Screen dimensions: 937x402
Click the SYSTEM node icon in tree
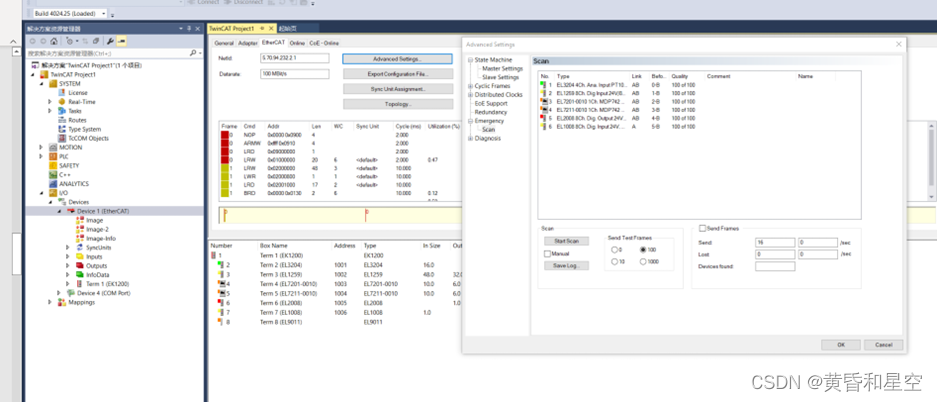pos(54,84)
